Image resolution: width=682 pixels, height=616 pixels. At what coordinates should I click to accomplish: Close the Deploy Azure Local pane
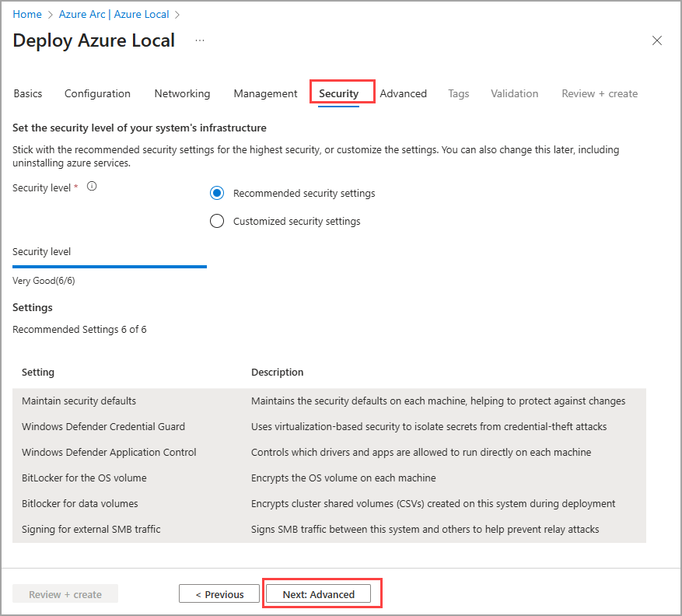[x=657, y=40]
